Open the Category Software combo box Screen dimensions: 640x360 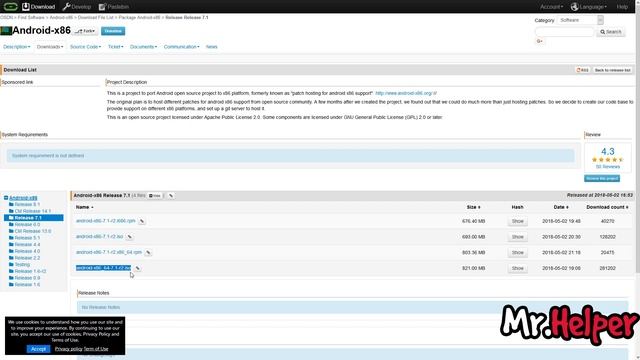pyautogui.click(x=580, y=20)
